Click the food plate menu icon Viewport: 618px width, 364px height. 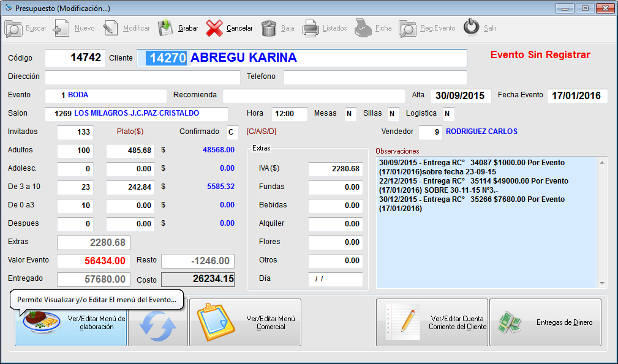[41, 322]
